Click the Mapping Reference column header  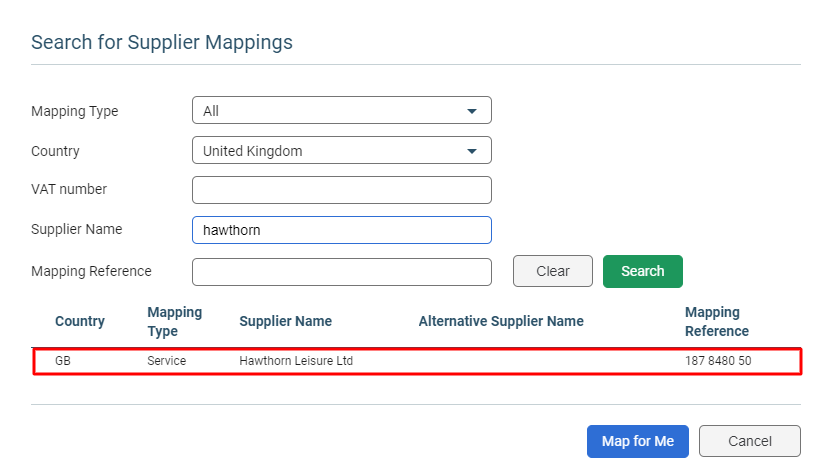pyautogui.click(x=717, y=321)
